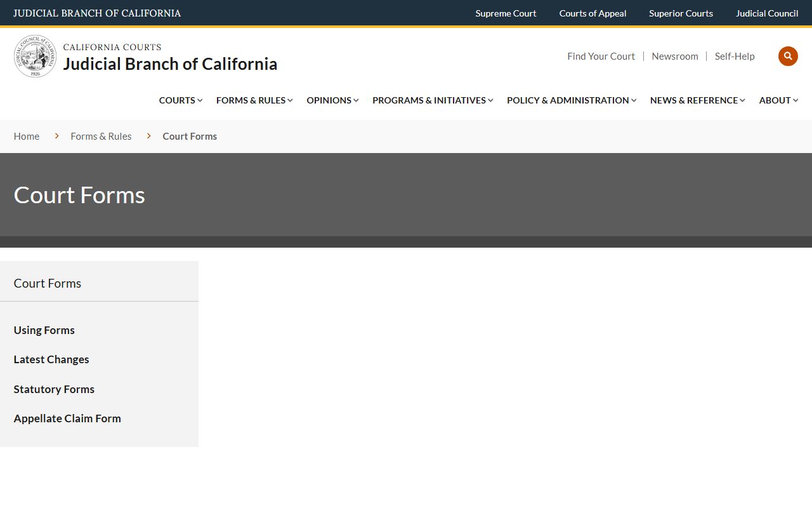Image resolution: width=812 pixels, height=508 pixels.
Task: Click the Judicial Branch of California site title
Action: pos(170,64)
